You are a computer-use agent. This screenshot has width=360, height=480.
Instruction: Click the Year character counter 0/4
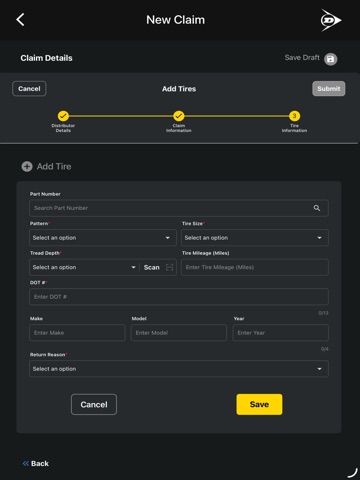point(325,349)
